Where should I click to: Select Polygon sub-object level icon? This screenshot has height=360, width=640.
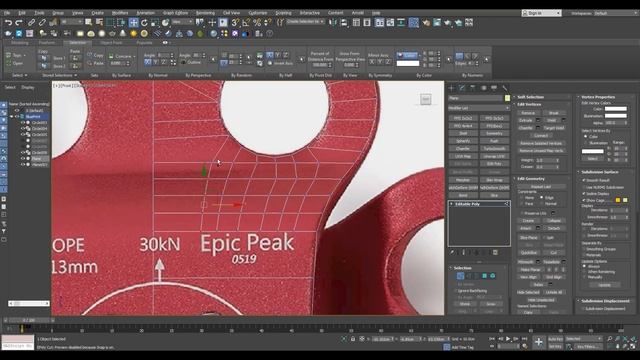(x=484, y=276)
